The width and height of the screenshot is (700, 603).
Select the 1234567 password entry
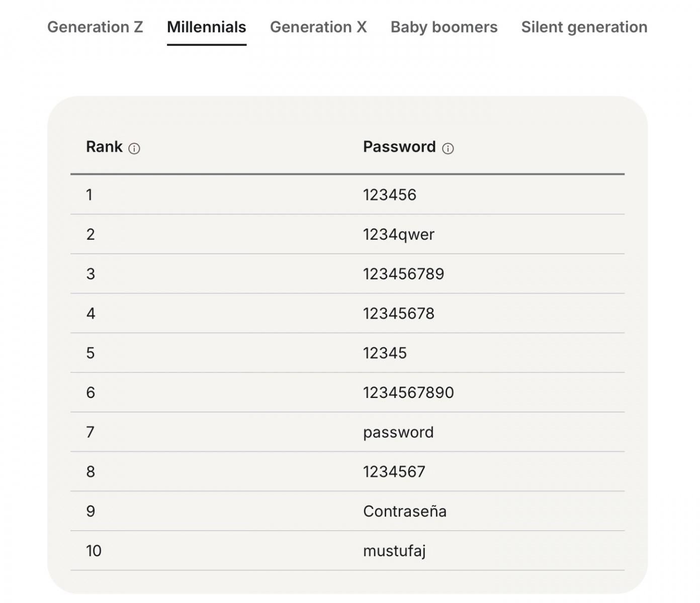coord(394,472)
